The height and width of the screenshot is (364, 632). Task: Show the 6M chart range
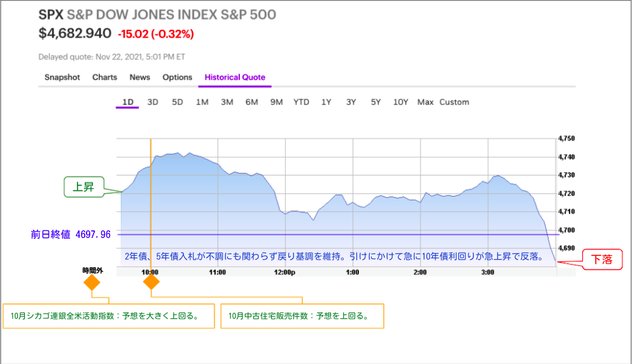pyautogui.click(x=251, y=102)
